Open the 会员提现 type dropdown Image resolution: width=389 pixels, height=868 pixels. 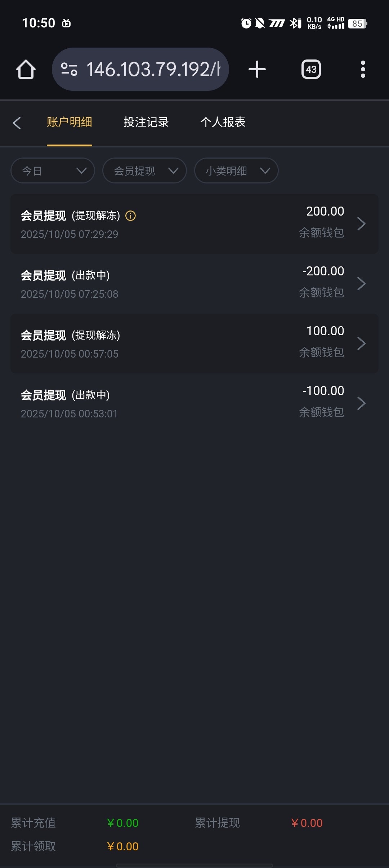(144, 170)
